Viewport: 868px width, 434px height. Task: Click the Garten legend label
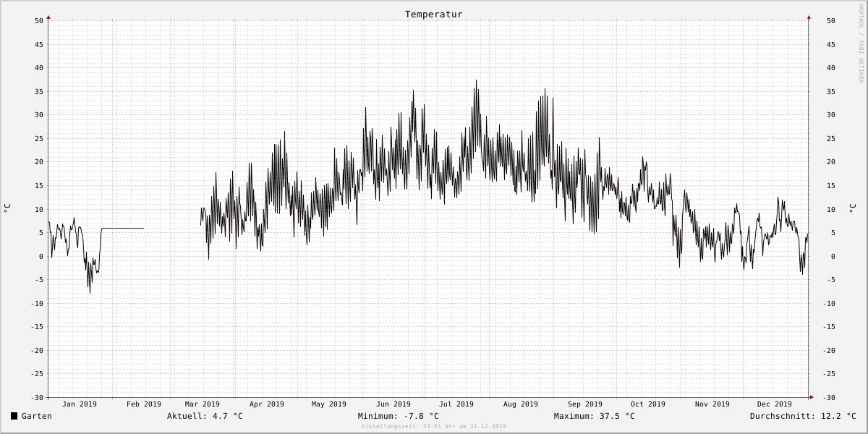[x=37, y=416]
